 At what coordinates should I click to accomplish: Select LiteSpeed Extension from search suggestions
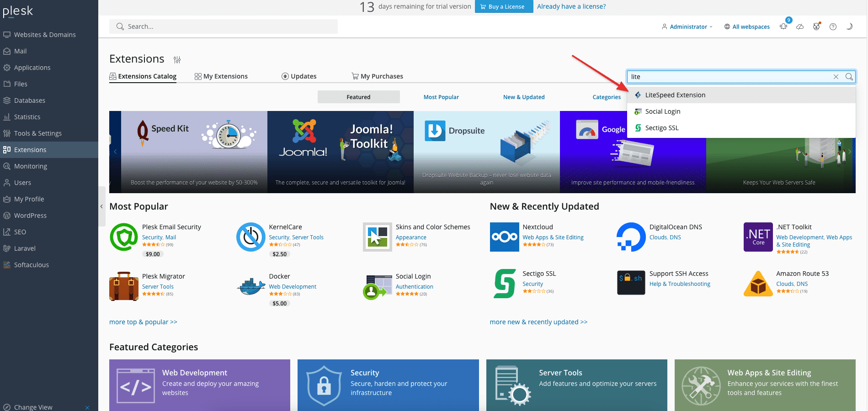(x=675, y=95)
